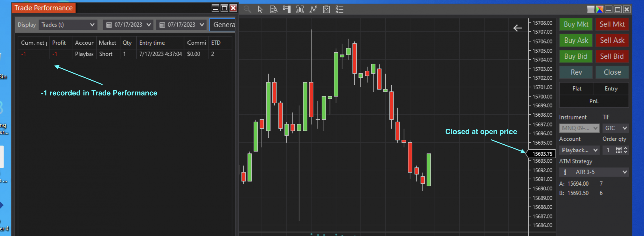Open the Data Series bars icon

[x=300, y=9]
